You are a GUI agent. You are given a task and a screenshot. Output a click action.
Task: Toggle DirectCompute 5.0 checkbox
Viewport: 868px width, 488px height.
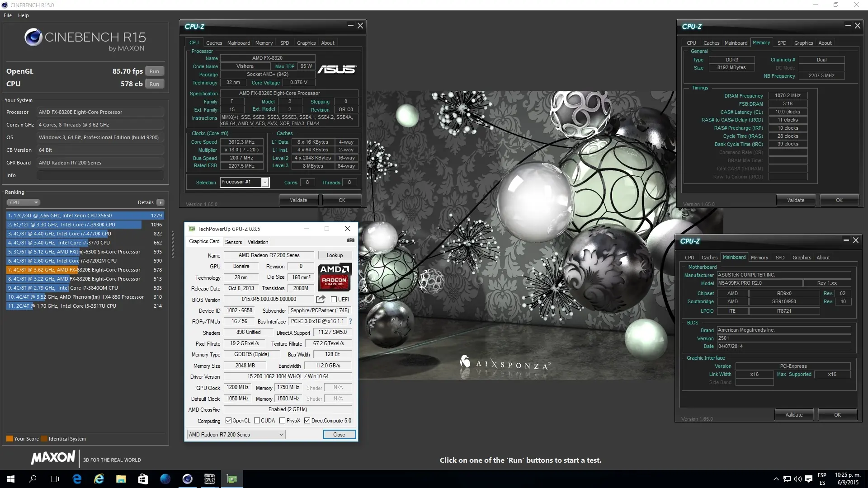(307, 421)
